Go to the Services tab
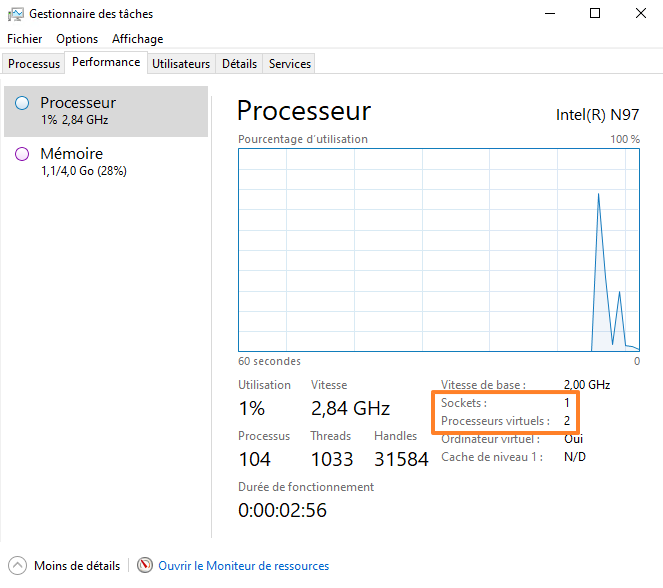Screen dimensions: 663x588 [290, 64]
